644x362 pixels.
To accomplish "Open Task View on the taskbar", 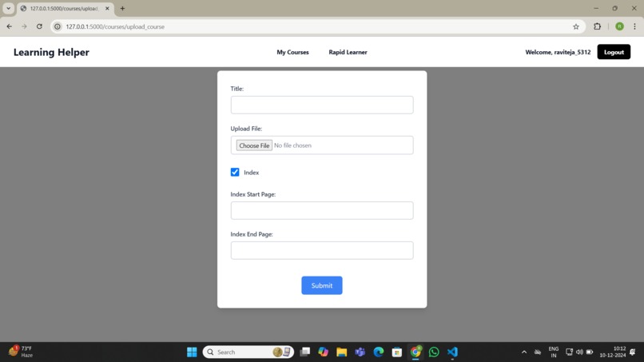I will click(x=304, y=352).
